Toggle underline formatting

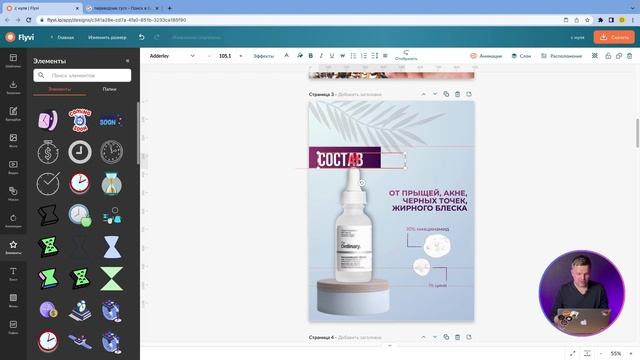(332, 56)
